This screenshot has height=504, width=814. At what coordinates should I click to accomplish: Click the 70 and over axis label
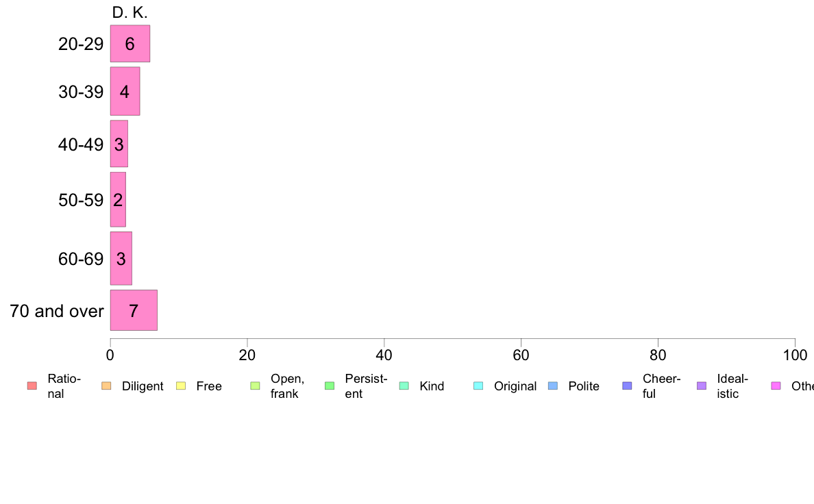click(57, 311)
